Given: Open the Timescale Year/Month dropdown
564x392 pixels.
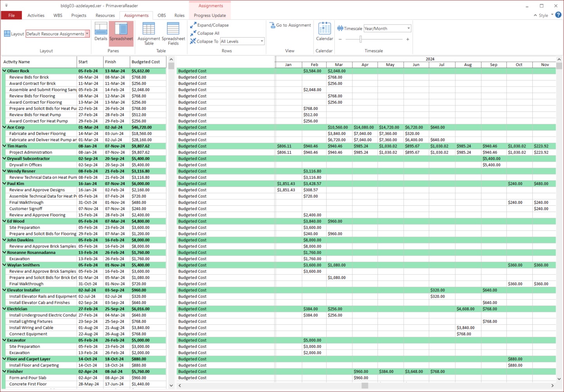Looking at the screenshot, I should (x=408, y=29).
